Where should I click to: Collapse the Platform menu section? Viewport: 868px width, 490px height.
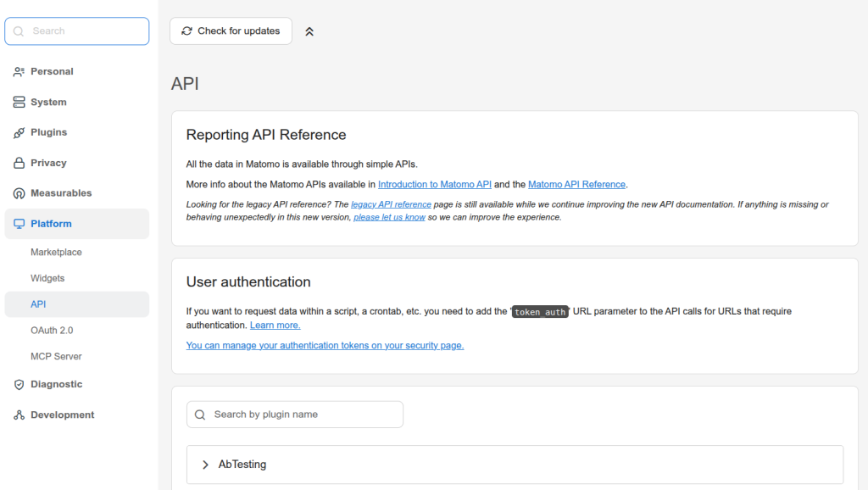(x=77, y=224)
